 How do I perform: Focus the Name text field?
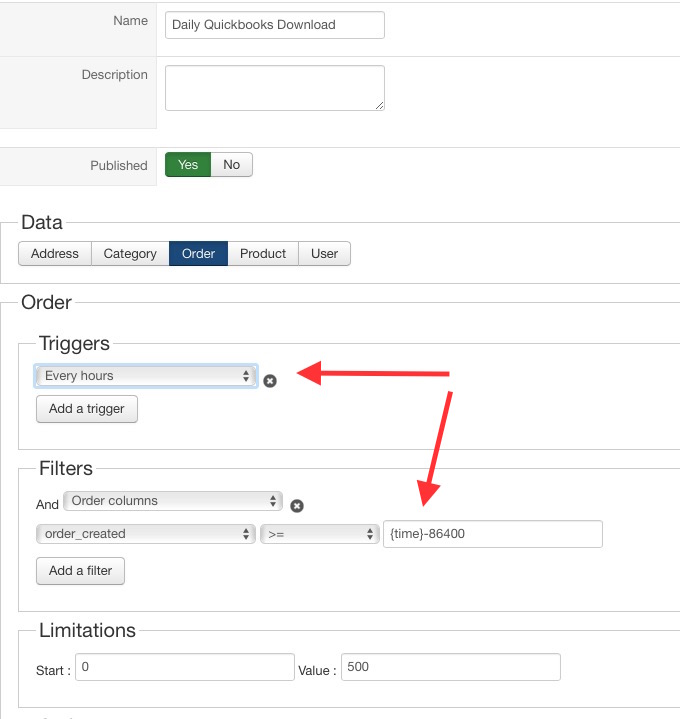[275, 25]
